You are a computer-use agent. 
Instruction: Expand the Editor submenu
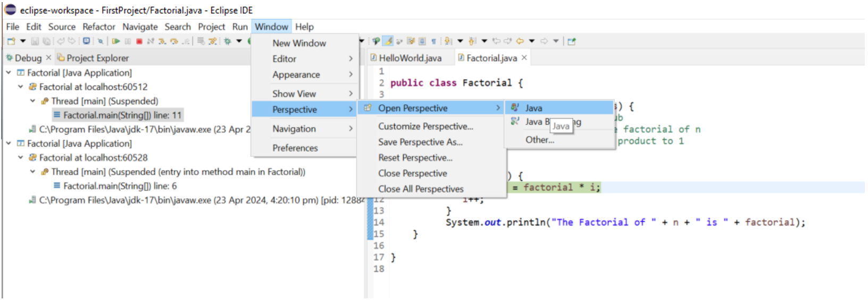click(305, 59)
